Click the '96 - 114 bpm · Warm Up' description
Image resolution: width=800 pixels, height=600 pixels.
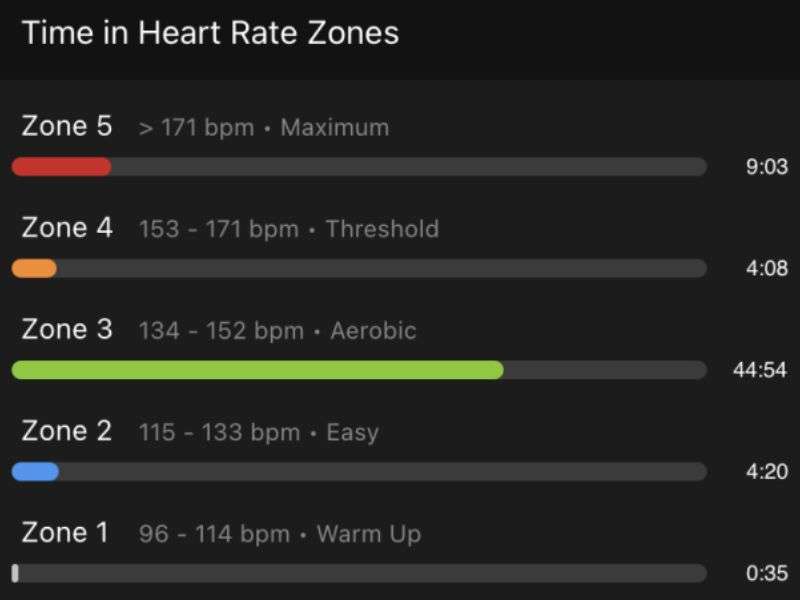coord(280,534)
